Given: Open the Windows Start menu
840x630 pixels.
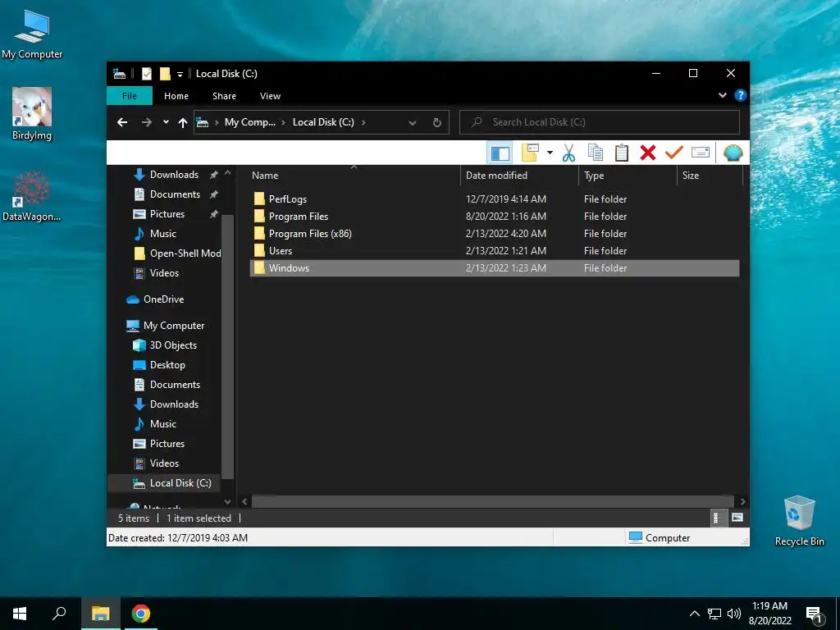Looking at the screenshot, I should pos(20,614).
